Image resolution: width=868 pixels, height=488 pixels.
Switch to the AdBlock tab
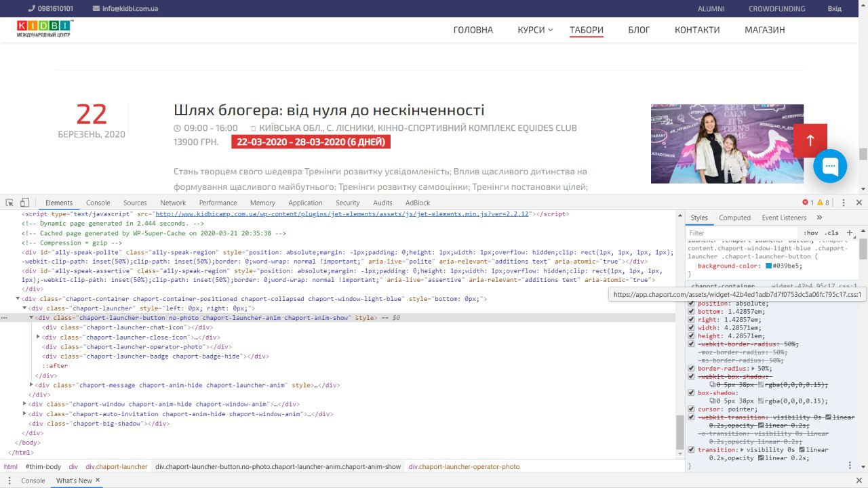[418, 203]
